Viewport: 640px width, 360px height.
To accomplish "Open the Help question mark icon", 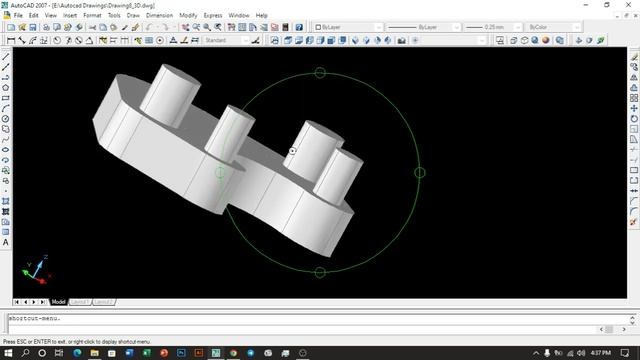I will coord(299,27).
